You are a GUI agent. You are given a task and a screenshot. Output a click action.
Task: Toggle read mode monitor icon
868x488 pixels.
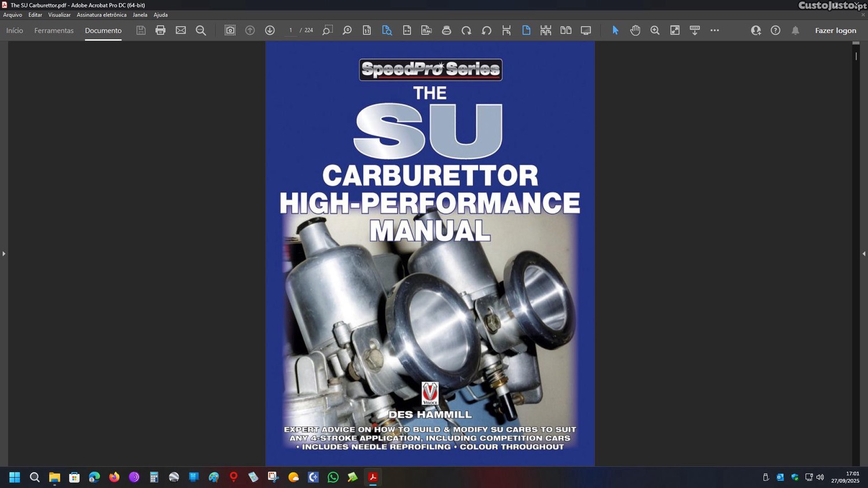pos(586,30)
